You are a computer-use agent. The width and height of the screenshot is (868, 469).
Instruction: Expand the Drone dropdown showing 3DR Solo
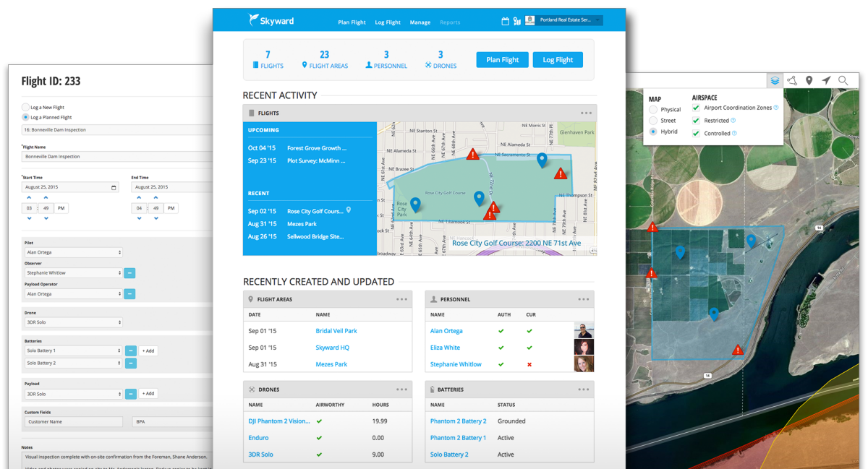[x=73, y=322]
